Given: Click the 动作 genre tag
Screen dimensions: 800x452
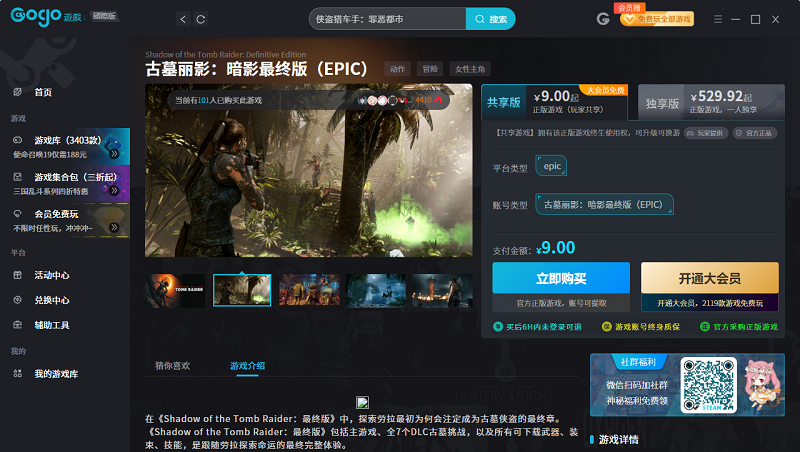Looking at the screenshot, I should [397, 69].
